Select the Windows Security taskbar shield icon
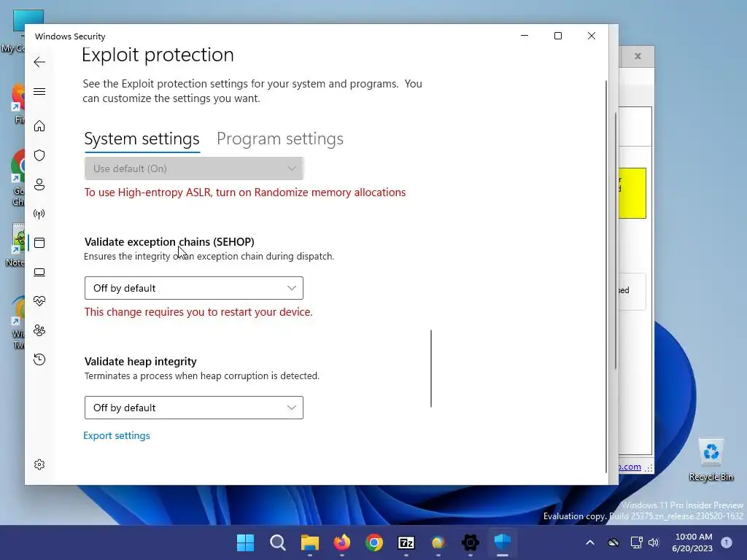 503,542
